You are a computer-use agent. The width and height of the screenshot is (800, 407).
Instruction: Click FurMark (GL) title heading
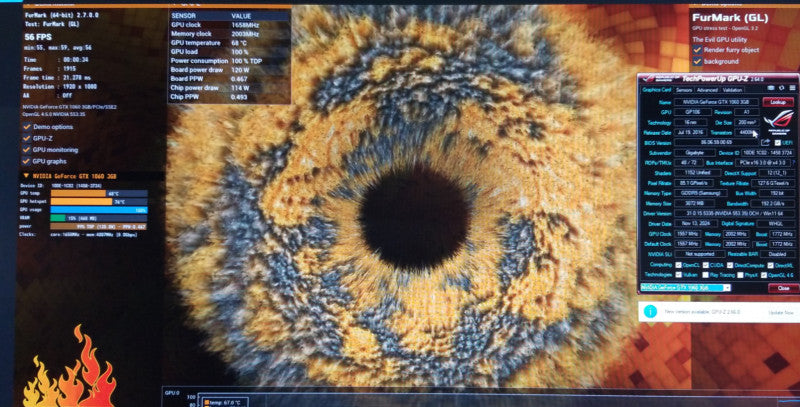pos(730,18)
